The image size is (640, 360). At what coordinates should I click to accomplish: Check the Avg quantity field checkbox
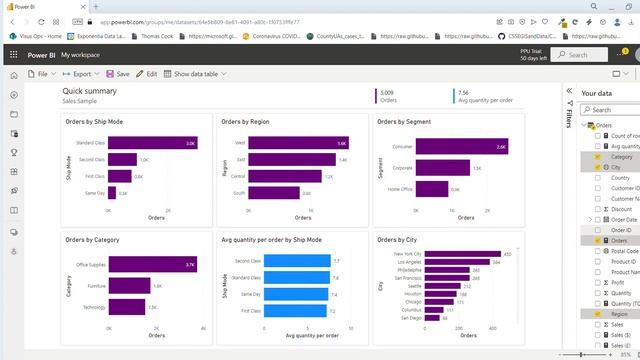pyautogui.click(x=598, y=146)
